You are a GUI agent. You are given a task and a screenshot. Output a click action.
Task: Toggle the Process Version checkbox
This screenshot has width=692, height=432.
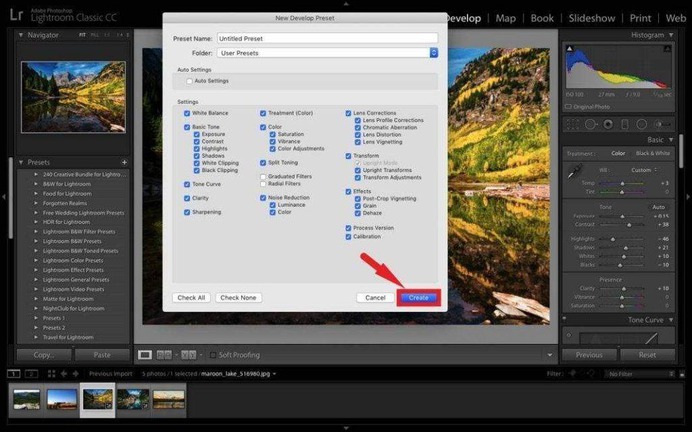point(348,228)
